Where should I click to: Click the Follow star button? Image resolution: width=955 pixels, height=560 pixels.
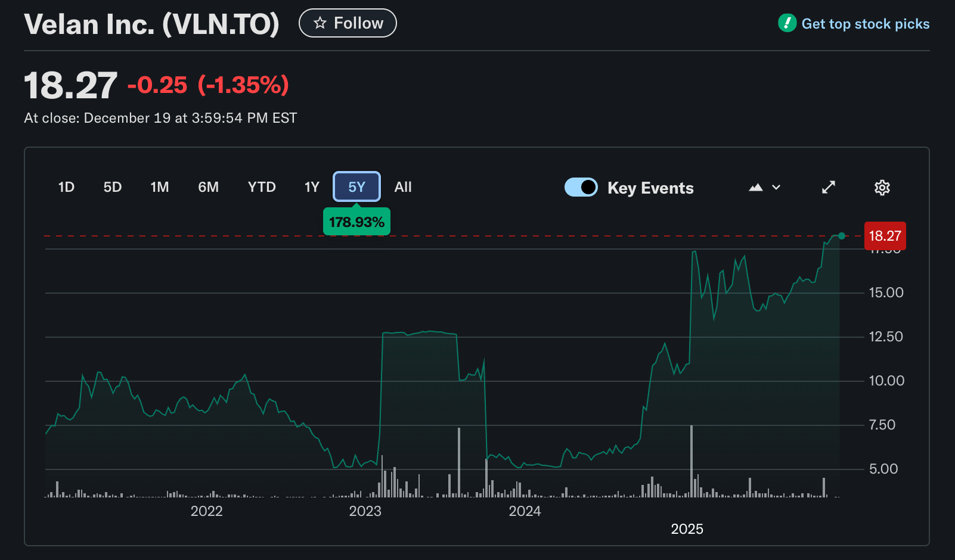[348, 23]
